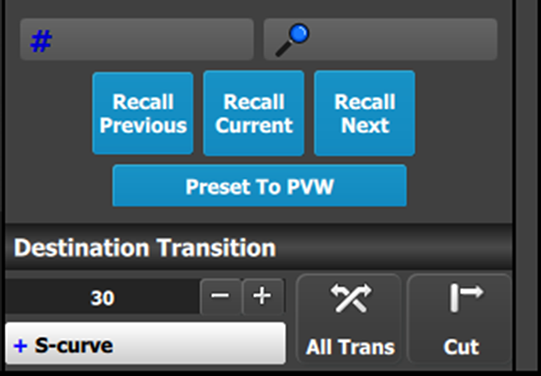Click the vertical scrollbar strip at right edge
541x376 pixels.
tap(530, 186)
